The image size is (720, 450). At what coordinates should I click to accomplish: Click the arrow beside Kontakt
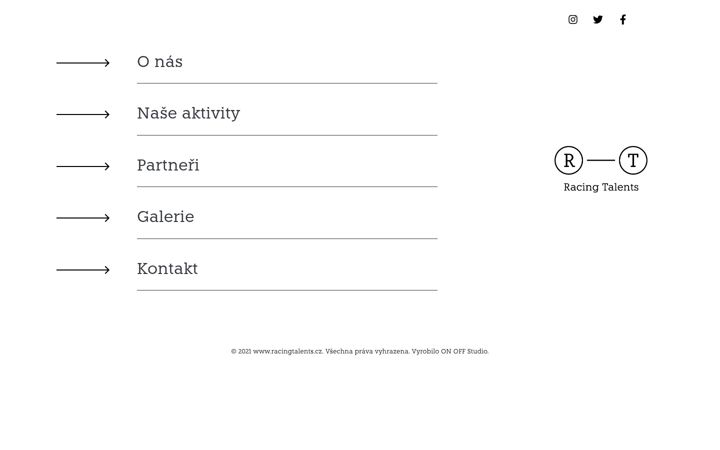pos(83,270)
